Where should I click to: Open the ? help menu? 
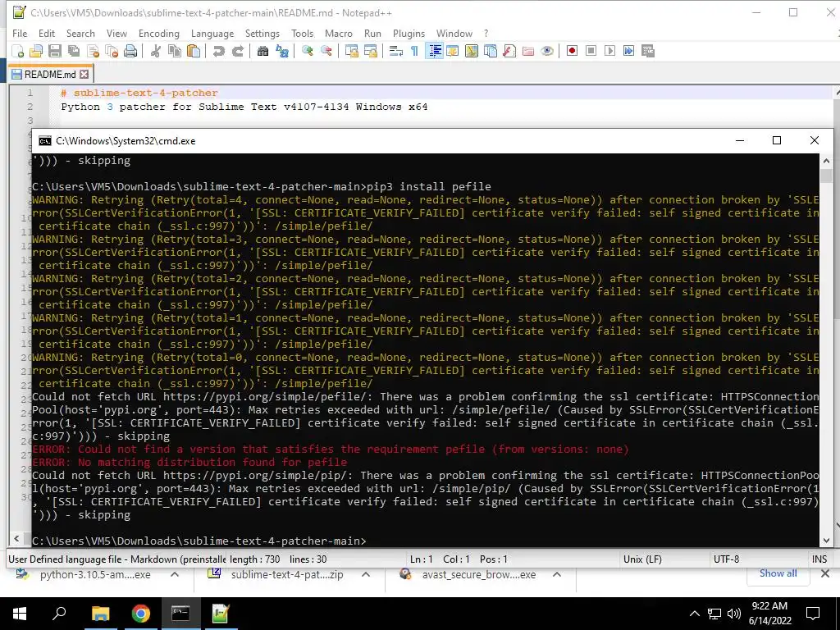(x=486, y=33)
